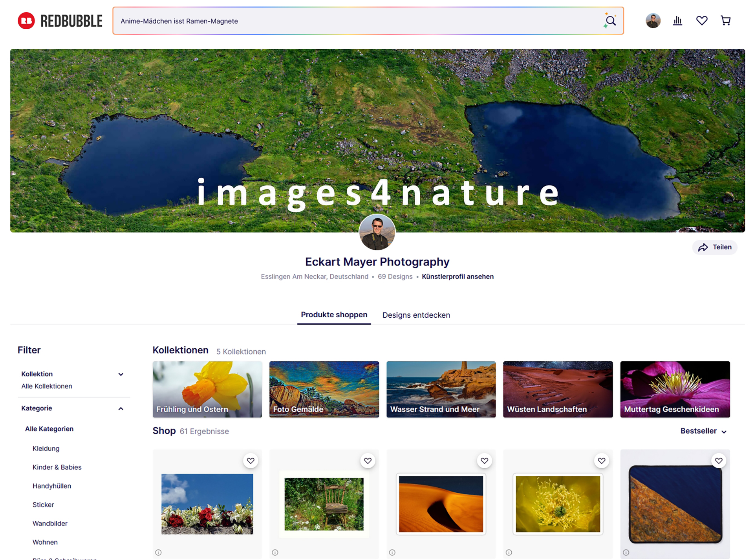The width and height of the screenshot is (754, 560).
Task: Open the orange sand dune print
Action: tap(441, 504)
